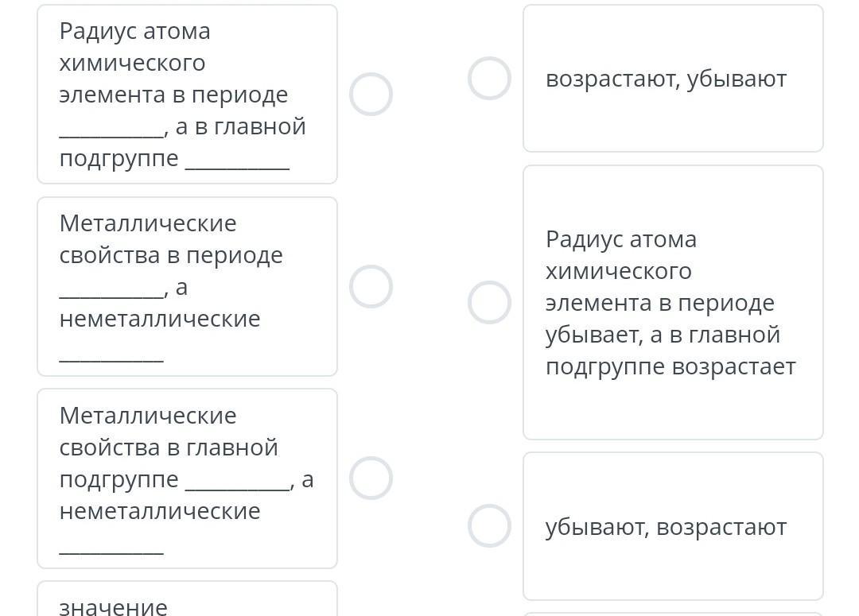Click the blank under 'неметаллические' in the period card
859x616 pixels.
click(x=111, y=354)
